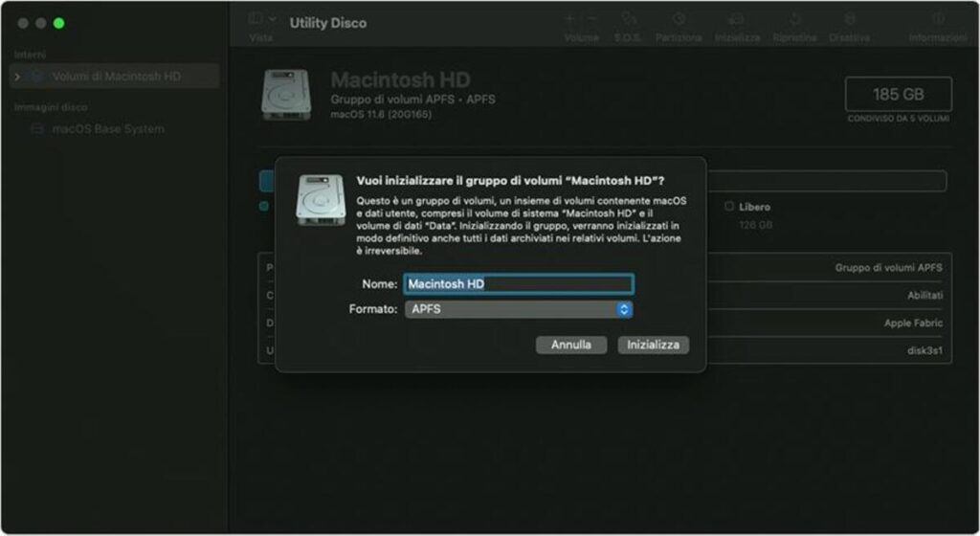Click the Partiziona toolbar icon
This screenshot has height=536, width=980.
(x=679, y=19)
